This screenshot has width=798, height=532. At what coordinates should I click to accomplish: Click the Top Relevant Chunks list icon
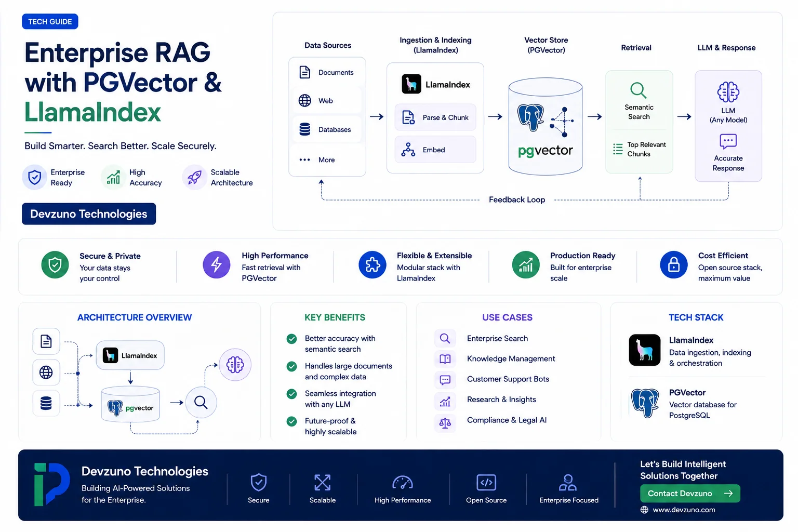618,149
